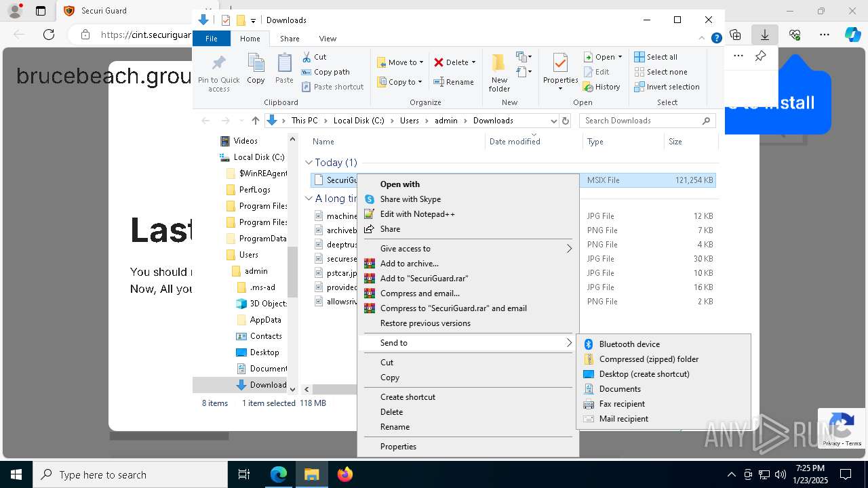868x488 pixels.
Task: Switch to the Share ribbon tab
Action: (290, 39)
